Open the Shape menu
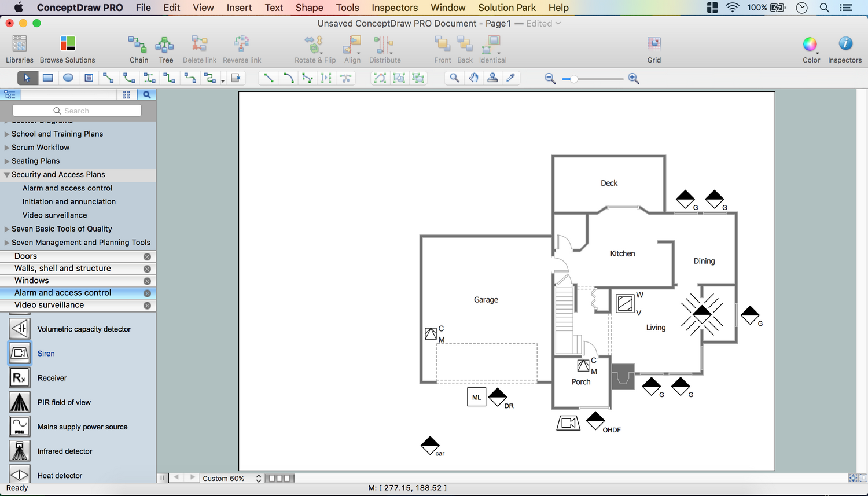Viewport: 868px width, 496px height. (x=310, y=8)
